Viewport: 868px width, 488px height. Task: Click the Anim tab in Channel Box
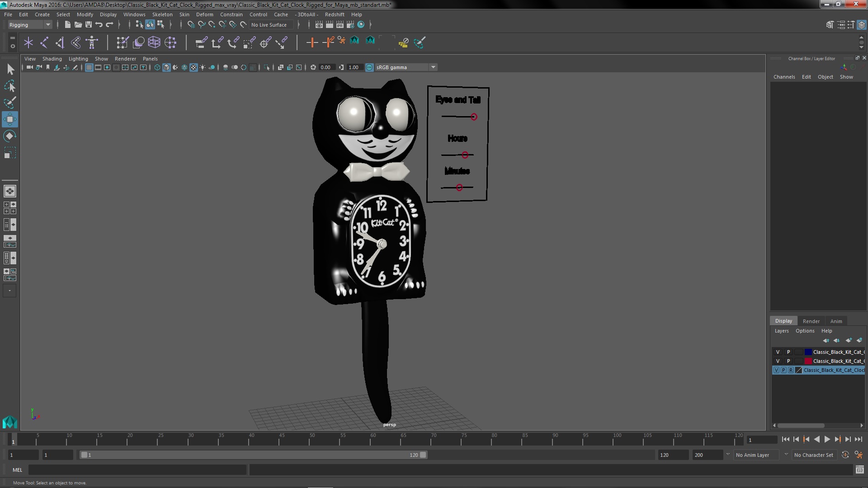click(x=836, y=320)
